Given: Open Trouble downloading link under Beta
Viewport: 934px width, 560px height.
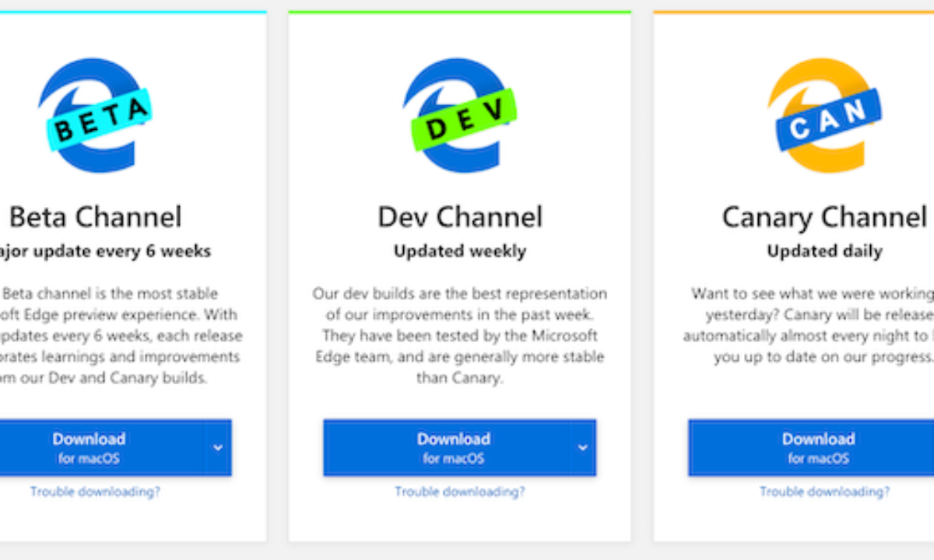Looking at the screenshot, I should tap(95, 492).
